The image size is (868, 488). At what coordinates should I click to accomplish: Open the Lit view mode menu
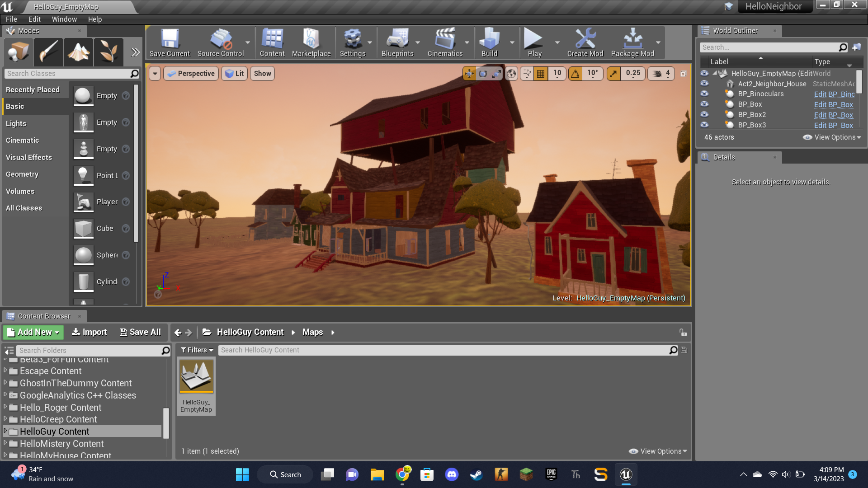click(234, 74)
